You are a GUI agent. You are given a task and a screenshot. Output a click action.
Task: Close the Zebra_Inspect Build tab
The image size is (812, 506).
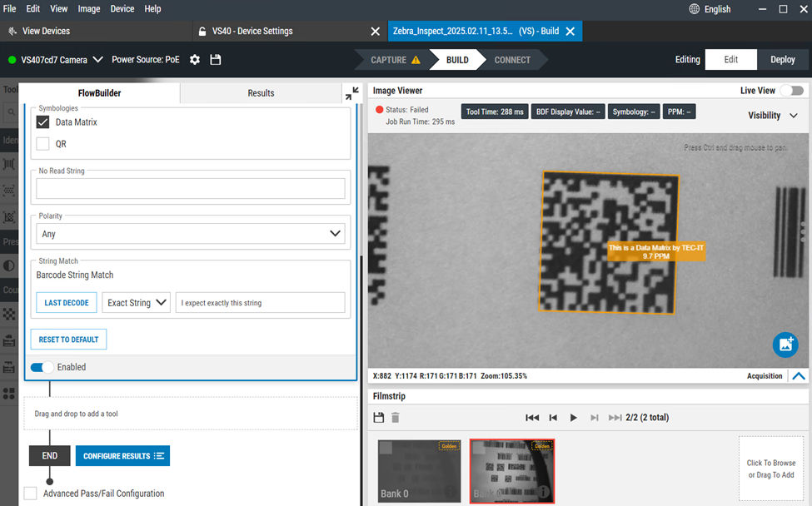coord(570,31)
